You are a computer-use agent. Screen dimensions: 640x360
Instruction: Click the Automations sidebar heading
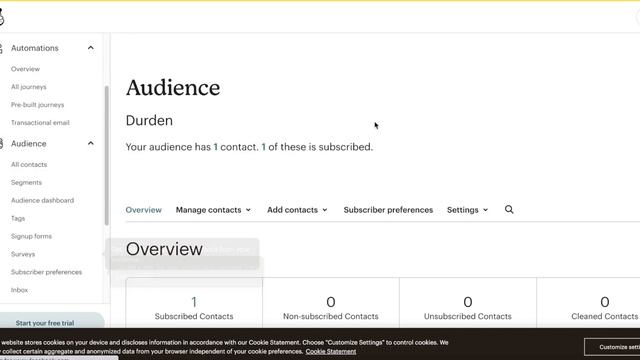(35, 48)
